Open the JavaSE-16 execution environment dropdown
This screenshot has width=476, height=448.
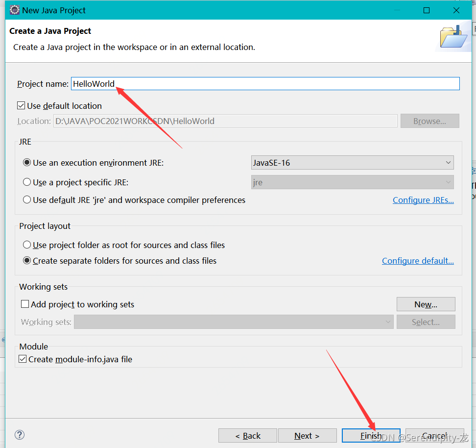tap(353, 163)
